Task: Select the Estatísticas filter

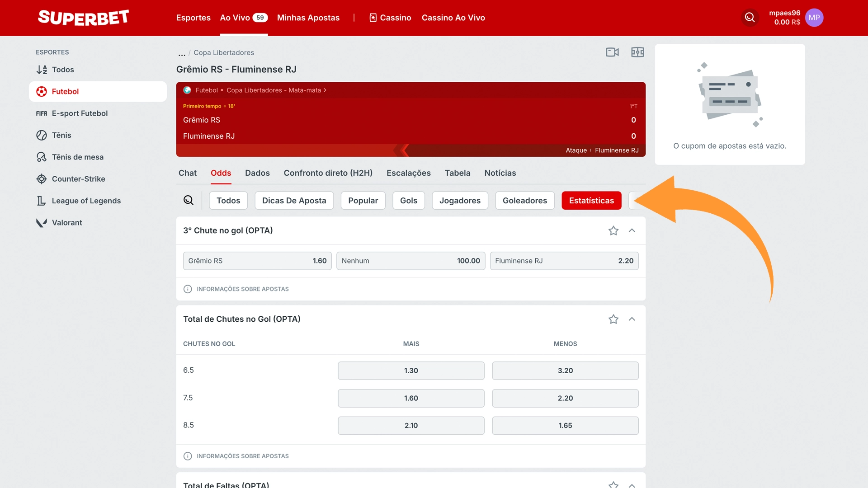Action: pyautogui.click(x=591, y=201)
